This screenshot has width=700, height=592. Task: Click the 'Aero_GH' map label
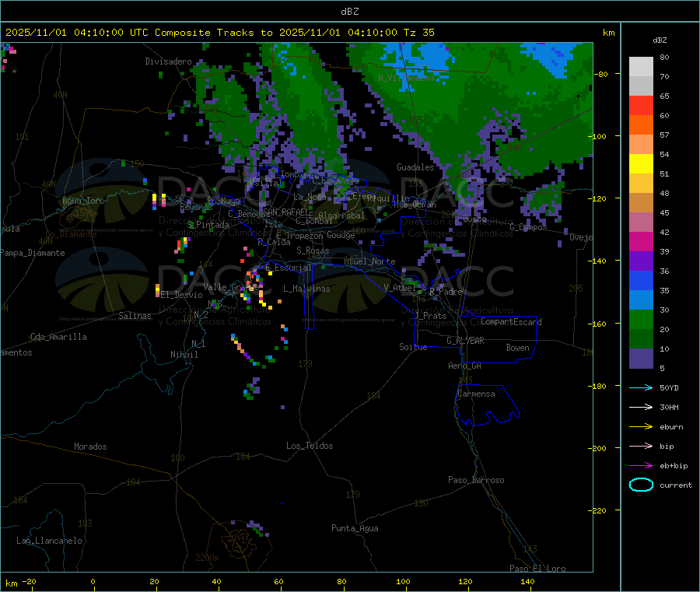(x=464, y=366)
